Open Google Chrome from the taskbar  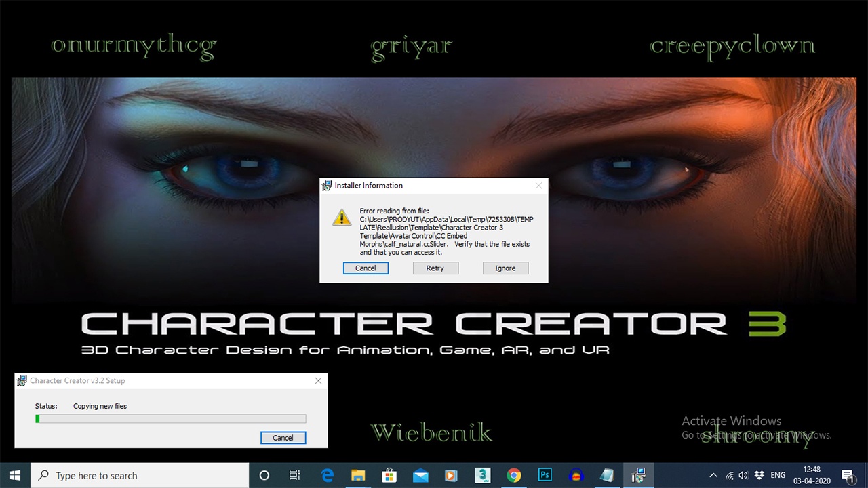(x=514, y=475)
